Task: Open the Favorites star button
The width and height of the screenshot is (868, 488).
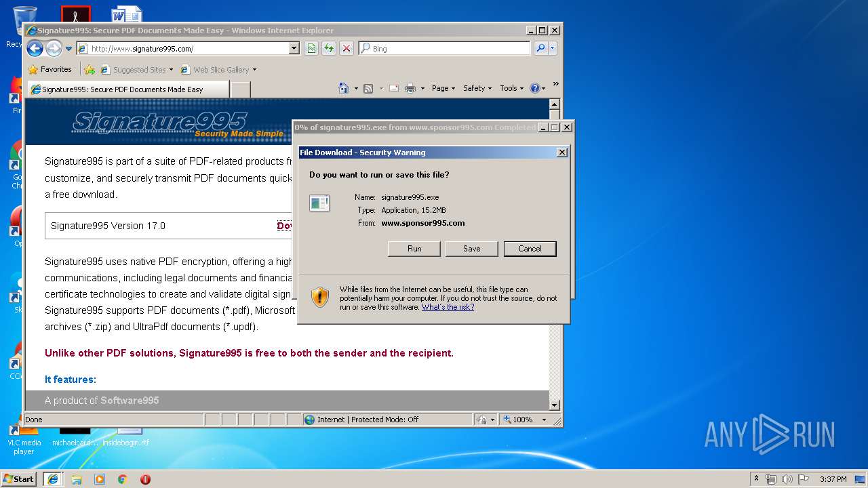Action: point(50,69)
